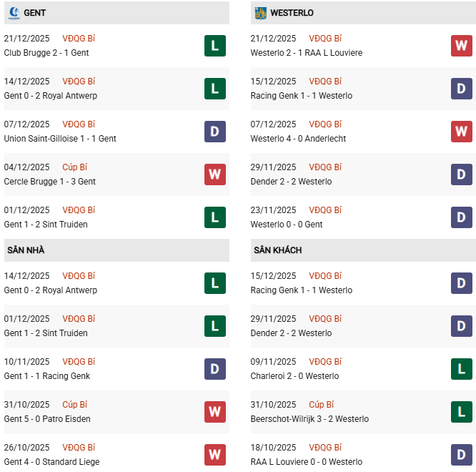
Task: Open the GENT team header
Action: [x=35, y=13]
